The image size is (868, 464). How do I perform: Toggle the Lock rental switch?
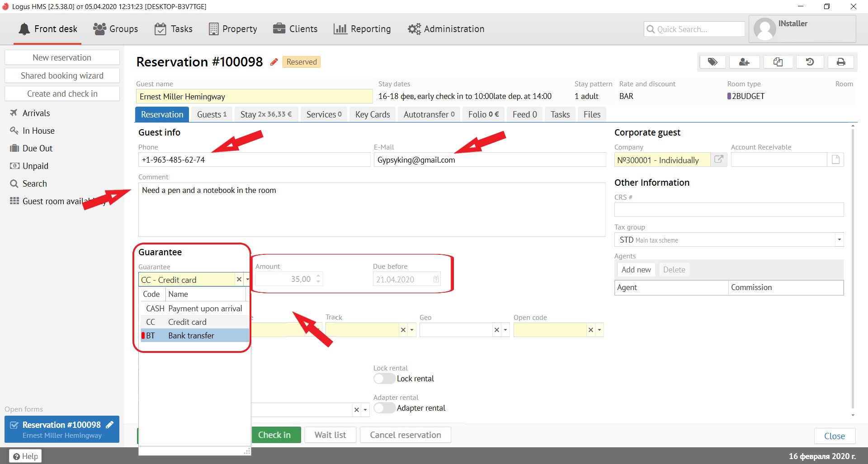point(384,379)
